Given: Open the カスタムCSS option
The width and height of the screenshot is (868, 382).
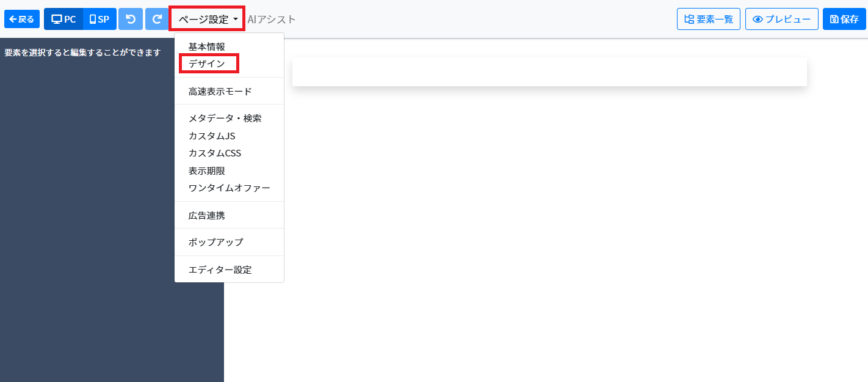Looking at the screenshot, I should click(215, 153).
